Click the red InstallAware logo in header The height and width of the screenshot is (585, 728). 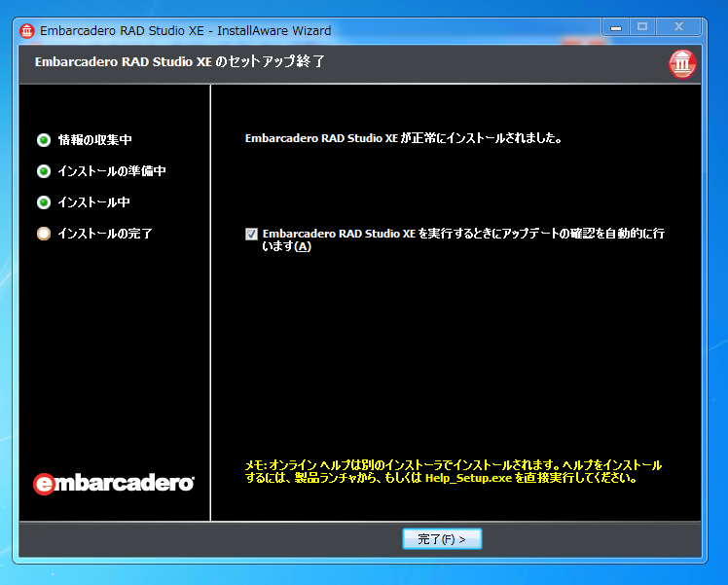682,64
